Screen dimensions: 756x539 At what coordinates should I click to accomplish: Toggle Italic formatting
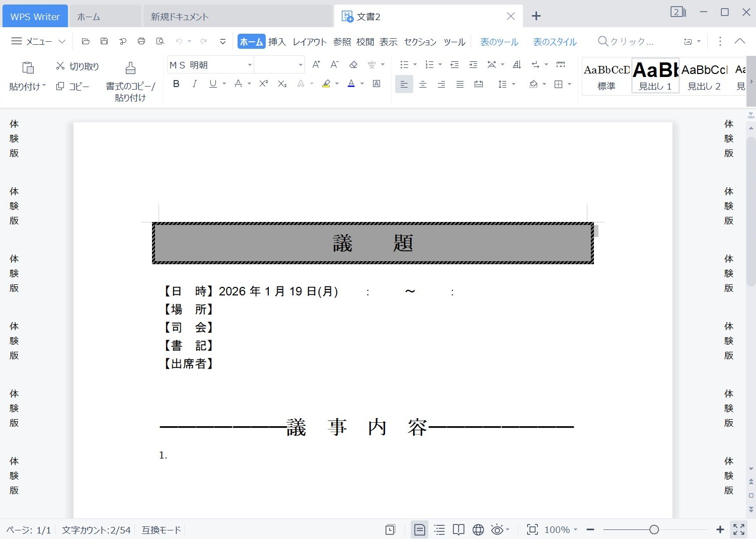[x=194, y=84]
